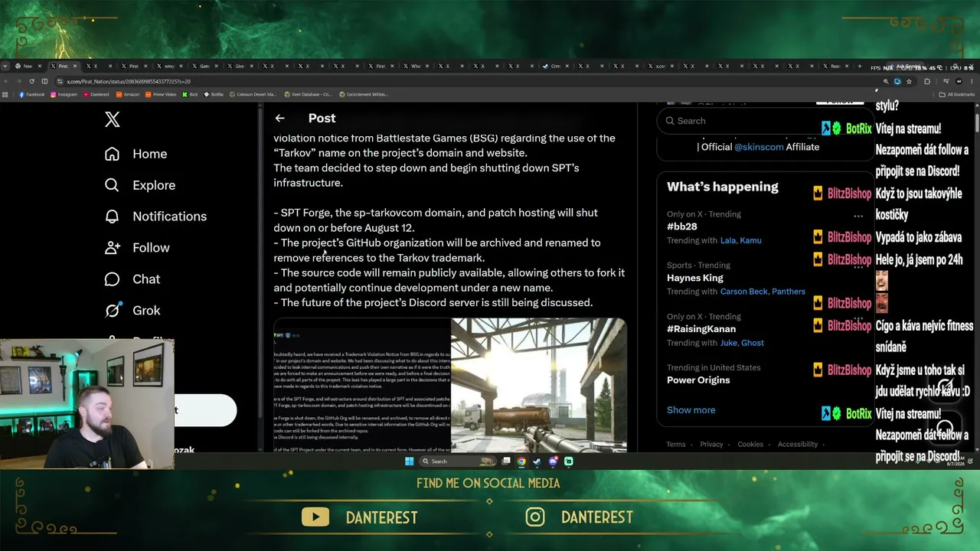Open the Chrome three-dot menu
This screenshot has height=551, width=980.
pyautogui.click(x=972, y=81)
